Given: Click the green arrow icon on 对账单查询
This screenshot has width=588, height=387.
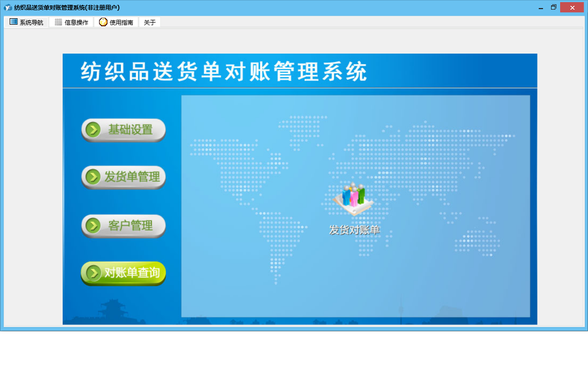Looking at the screenshot, I should tap(93, 273).
